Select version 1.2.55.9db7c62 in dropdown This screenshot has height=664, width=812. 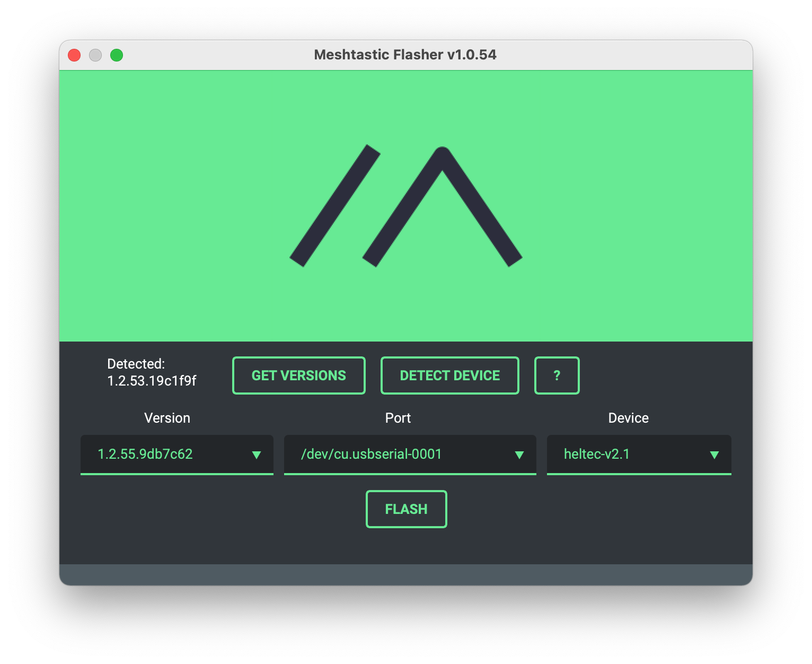coord(145,455)
